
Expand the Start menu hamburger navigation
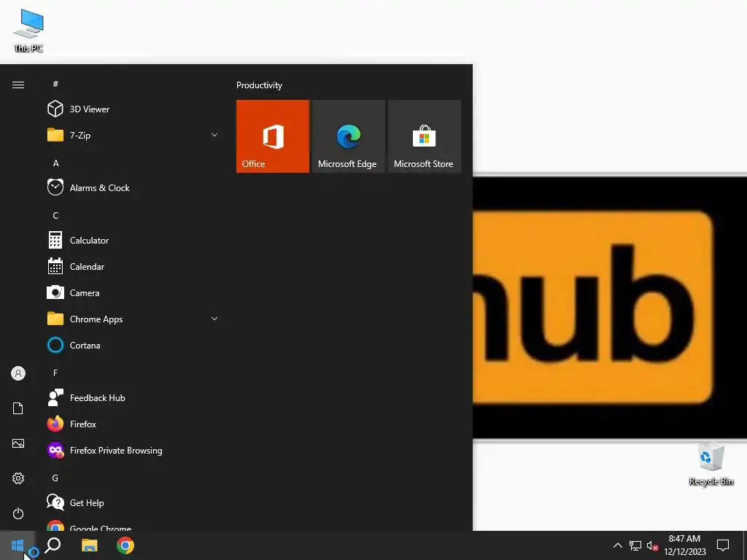click(18, 85)
